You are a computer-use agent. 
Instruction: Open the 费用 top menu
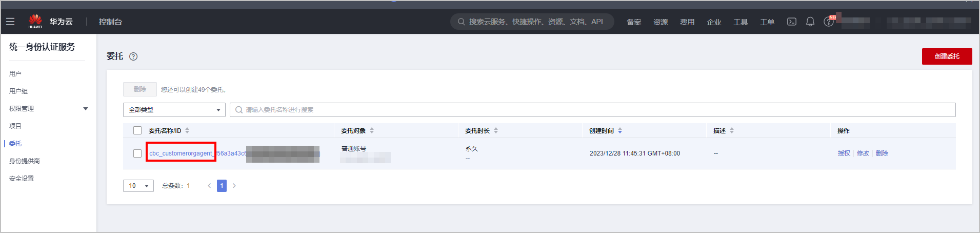[687, 22]
